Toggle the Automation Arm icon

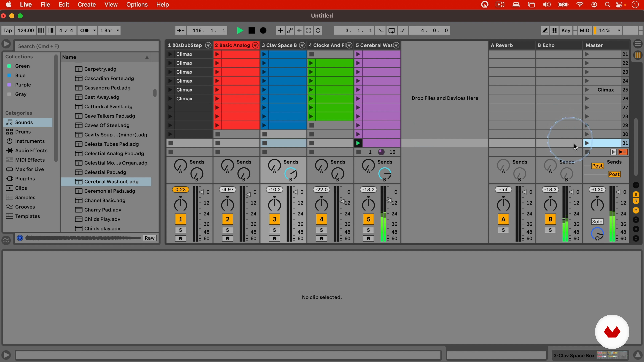(x=289, y=31)
